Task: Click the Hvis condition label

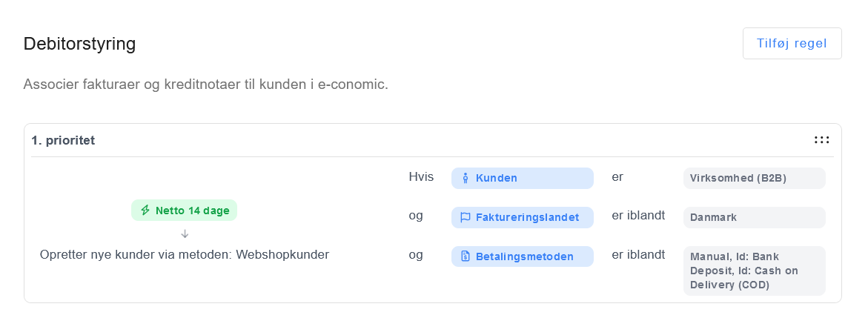Action: [x=421, y=177]
